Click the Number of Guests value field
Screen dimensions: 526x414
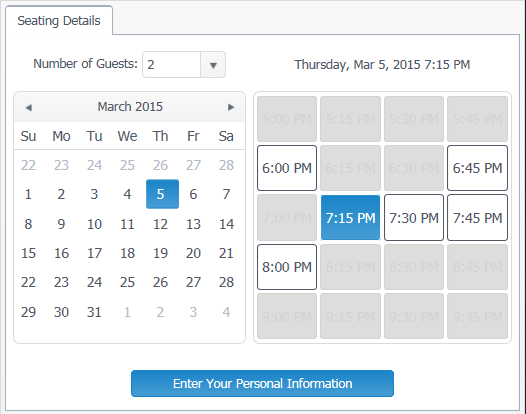171,65
